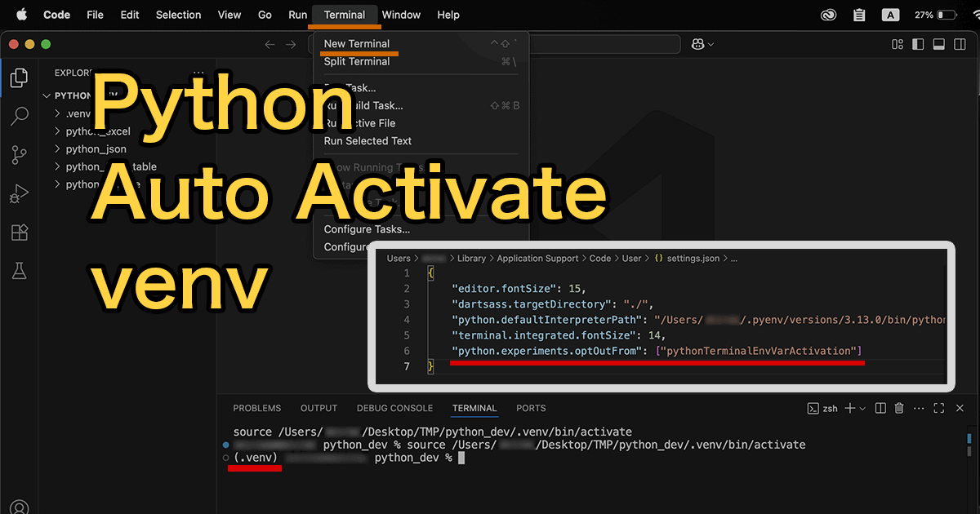Screen dimensions: 980x514
Task: Choose Split Terminal from menu
Action: point(357,62)
